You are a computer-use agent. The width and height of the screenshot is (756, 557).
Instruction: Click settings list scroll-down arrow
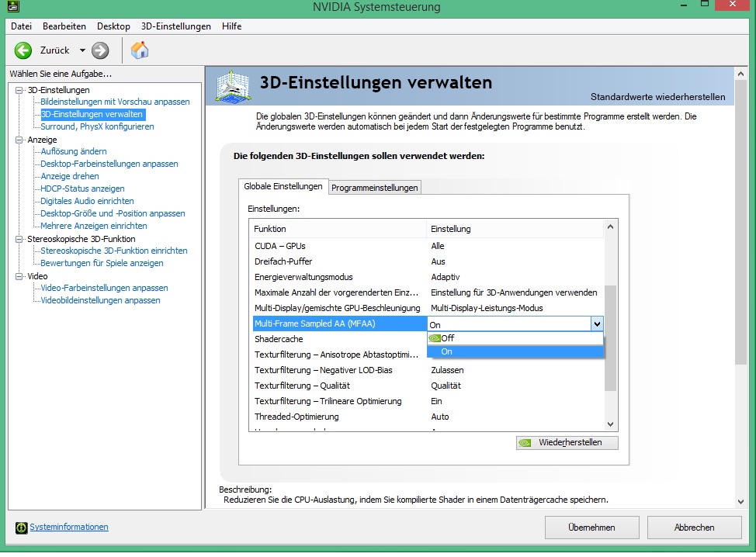610,424
